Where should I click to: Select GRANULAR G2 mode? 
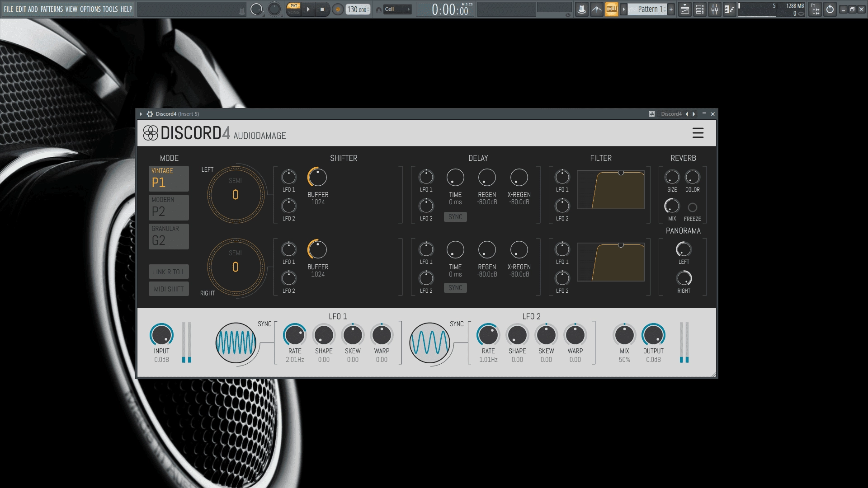(169, 236)
